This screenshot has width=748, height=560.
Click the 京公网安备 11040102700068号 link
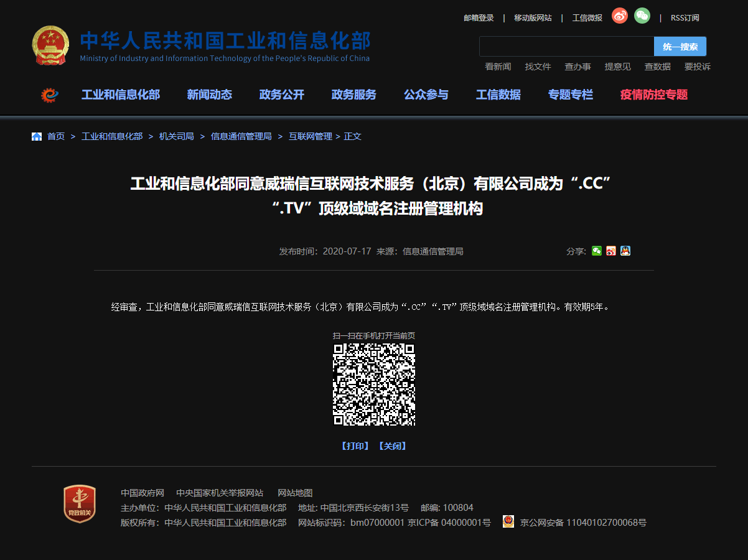pos(583,523)
